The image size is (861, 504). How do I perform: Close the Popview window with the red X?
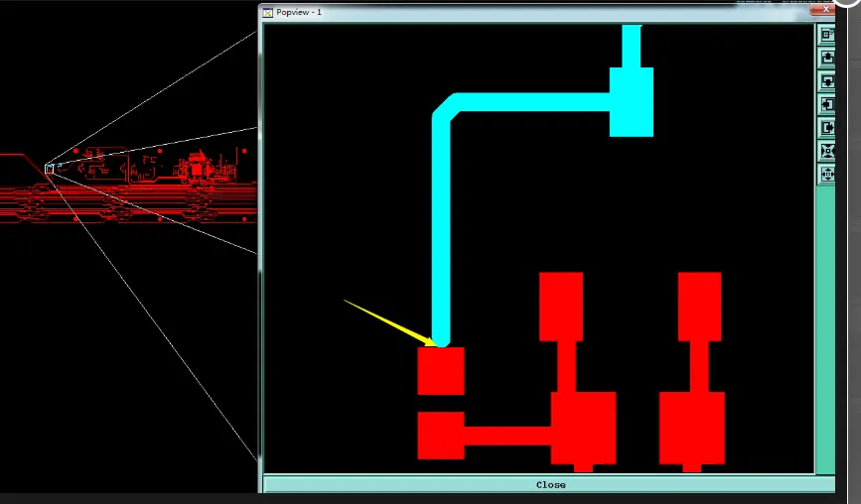pos(825,9)
